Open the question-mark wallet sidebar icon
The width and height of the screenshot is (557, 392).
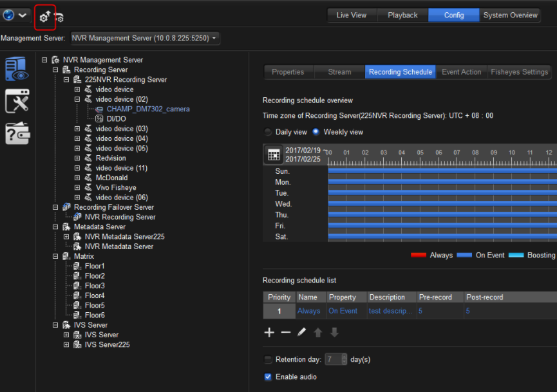(x=17, y=133)
